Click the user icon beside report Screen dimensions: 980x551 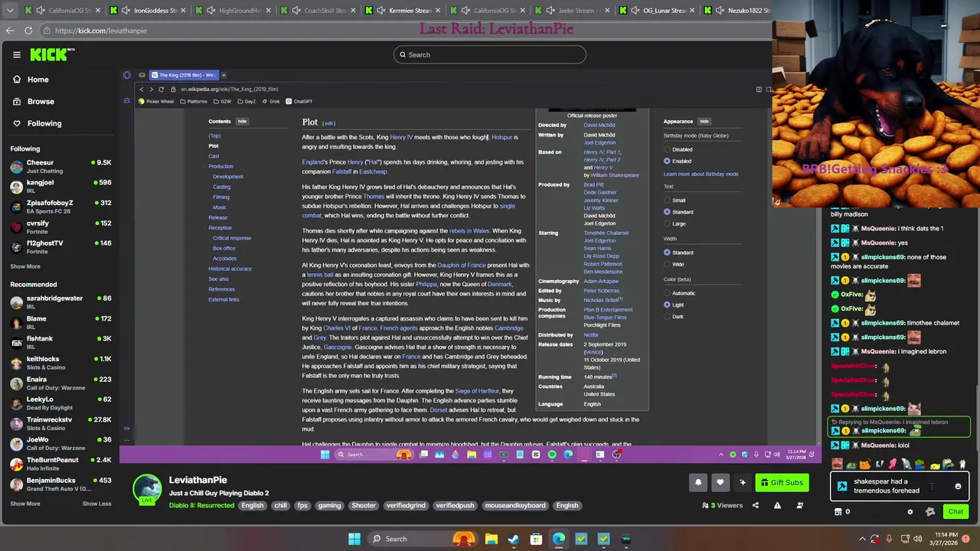800,505
